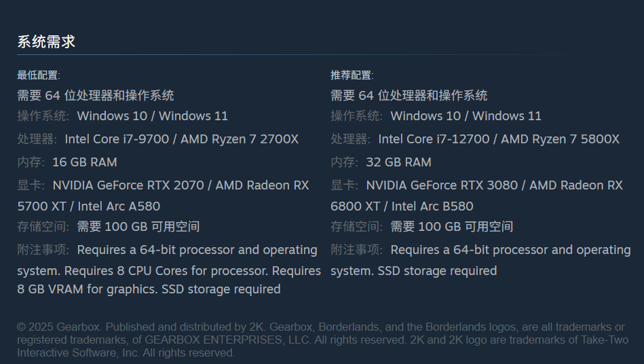
Task: Click the Intel Arc B580 text
Action: pyautogui.click(x=433, y=206)
